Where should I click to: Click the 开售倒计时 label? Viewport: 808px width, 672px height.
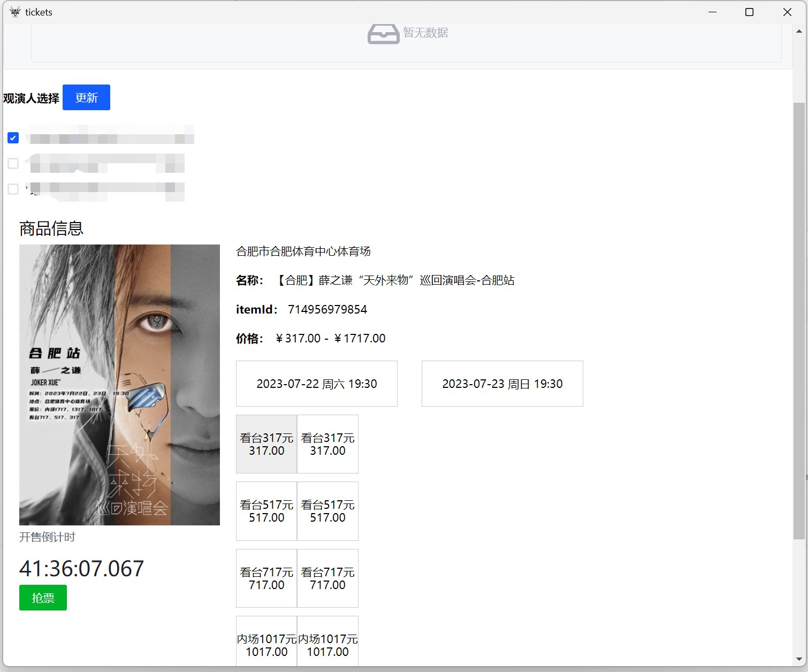47,537
